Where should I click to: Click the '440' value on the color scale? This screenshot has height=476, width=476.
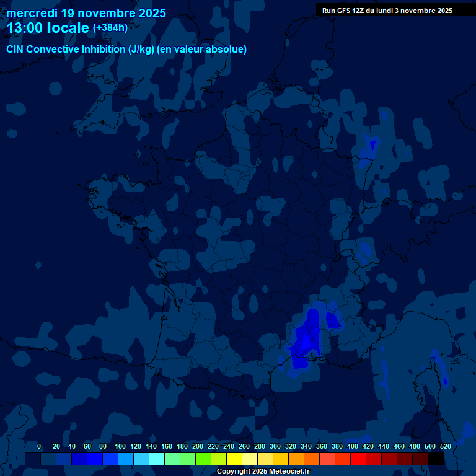pyautogui.click(x=383, y=446)
